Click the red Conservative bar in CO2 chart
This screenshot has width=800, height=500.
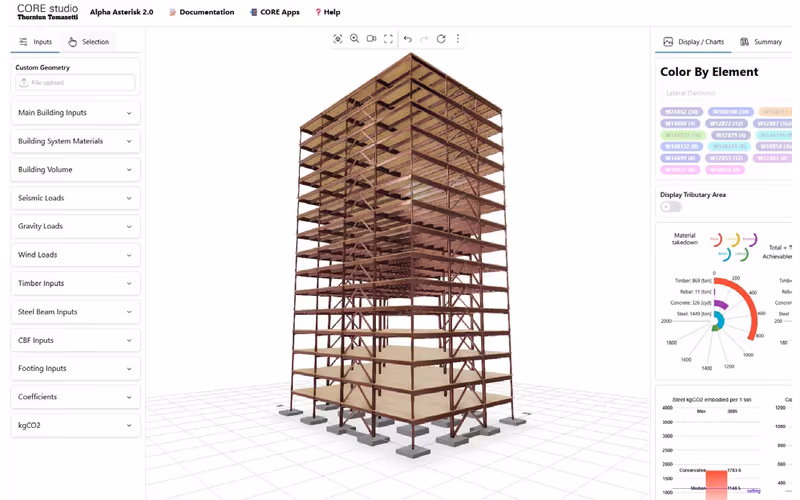tap(716, 485)
